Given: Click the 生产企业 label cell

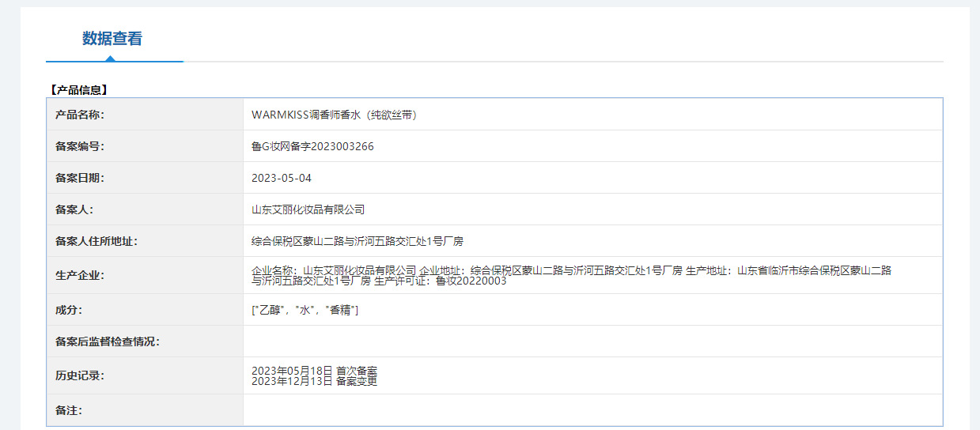Looking at the screenshot, I should point(145,275).
